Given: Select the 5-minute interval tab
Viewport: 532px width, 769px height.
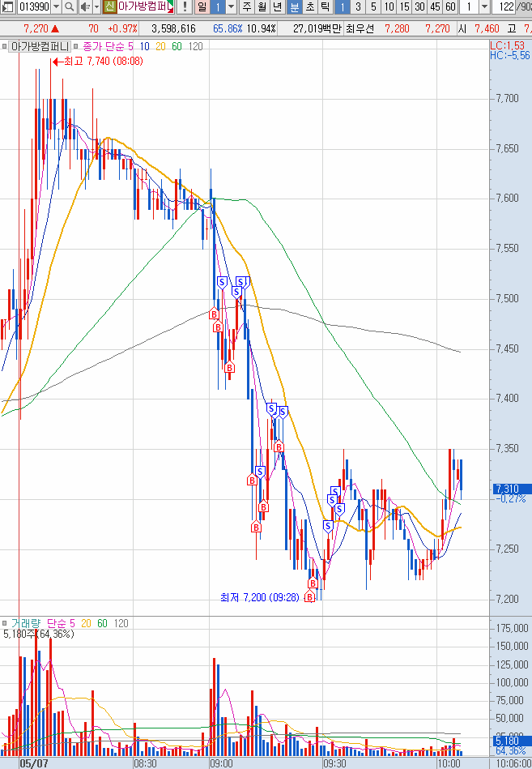Looking at the screenshot, I should (372, 7).
